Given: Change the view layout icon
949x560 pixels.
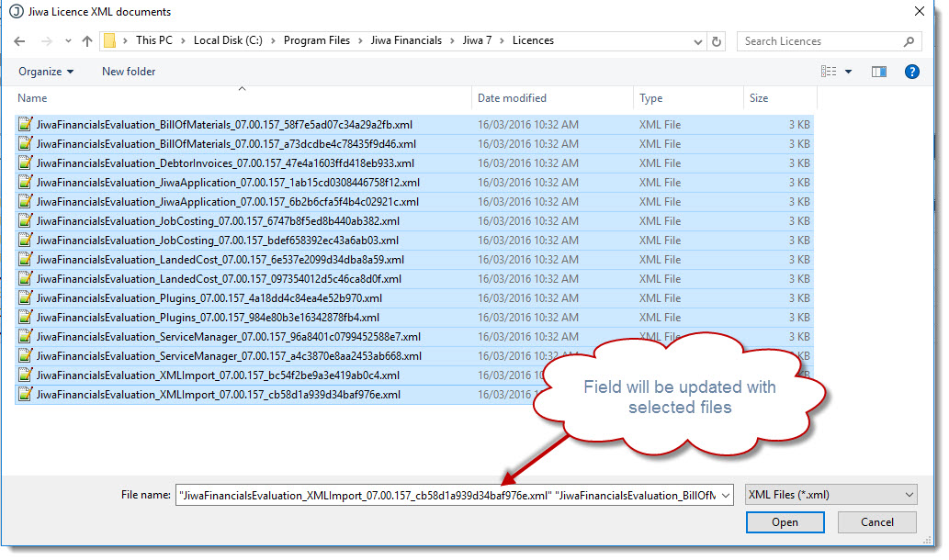Looking at the screenshot, I should (829, 72).
